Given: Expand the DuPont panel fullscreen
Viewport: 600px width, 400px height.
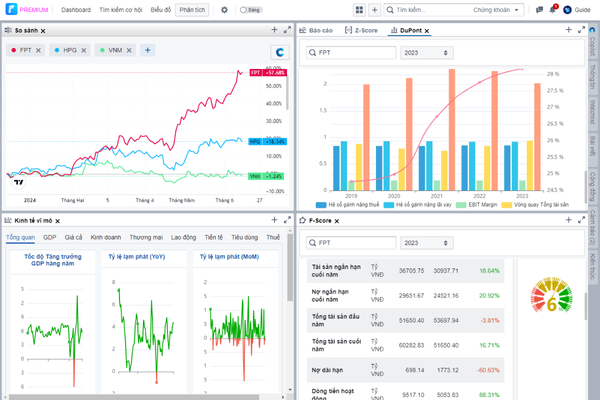Looking at the screenshot, I should (x=581, y=29).
